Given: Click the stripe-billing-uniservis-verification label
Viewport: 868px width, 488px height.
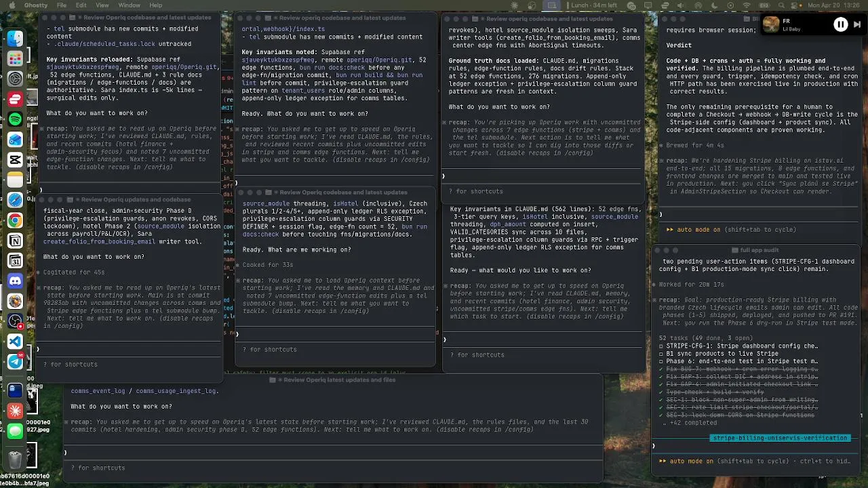Looking at the screenshot, I should pos(780,439).
